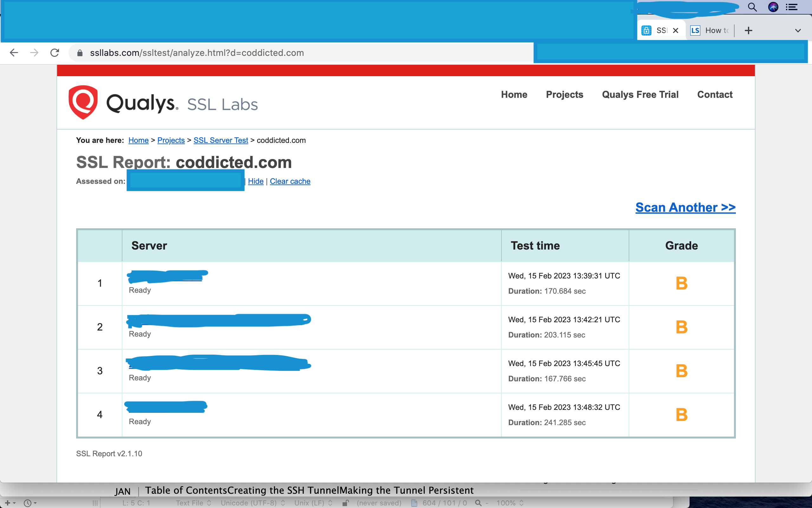Click the address bar URL
The height and width of the screenshot is (508, 812).
197,53
